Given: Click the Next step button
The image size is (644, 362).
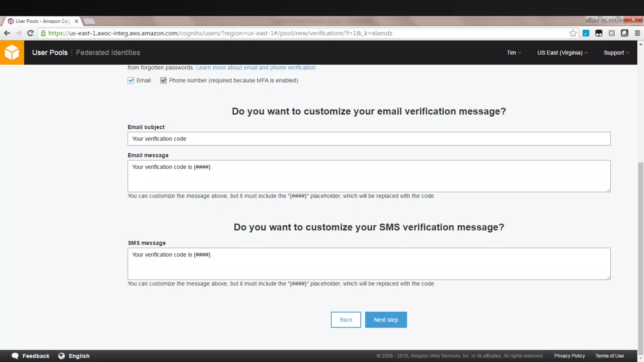Looking at the screenshot, I should pyautogui.click(x=386, y=320).
